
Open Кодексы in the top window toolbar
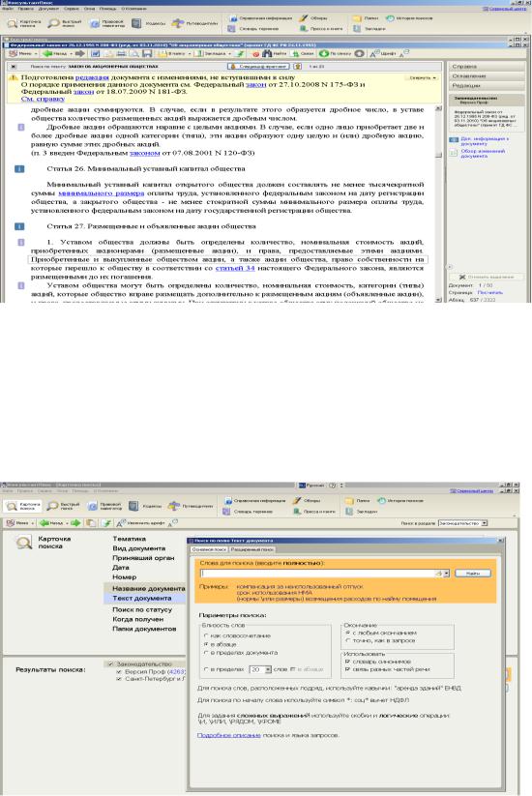click(x=149, y=23)
